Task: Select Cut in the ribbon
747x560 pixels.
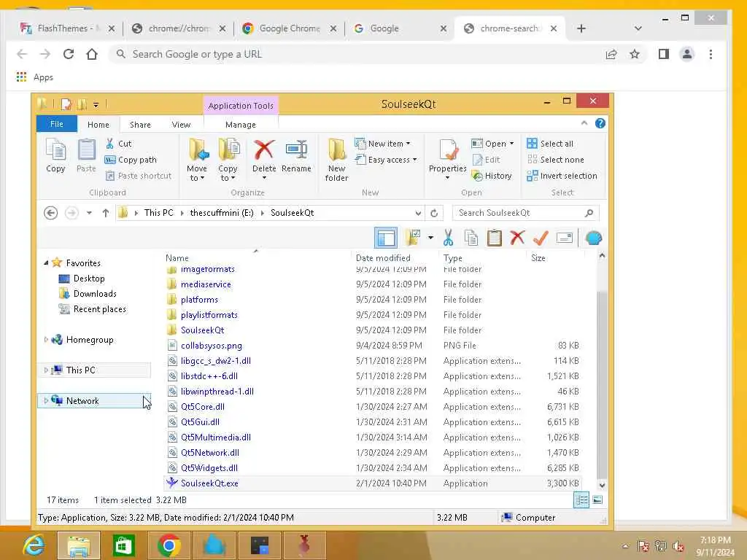Action: coord(119,144)
